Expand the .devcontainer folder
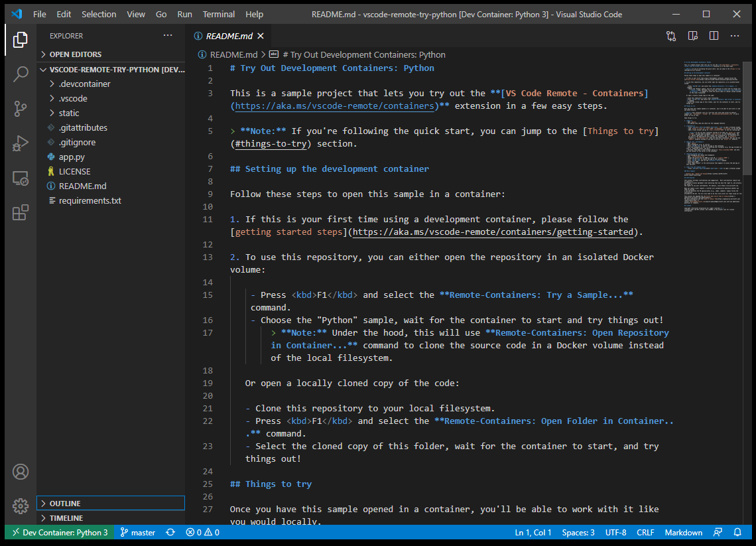 84,84
